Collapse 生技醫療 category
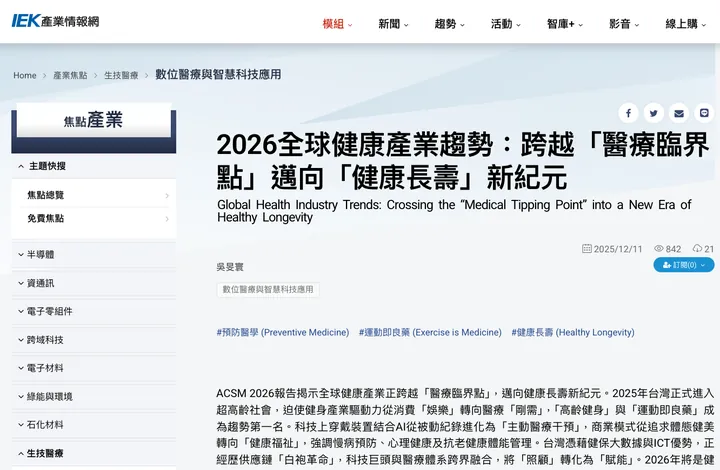720x470 pixels. pos(94,453)
